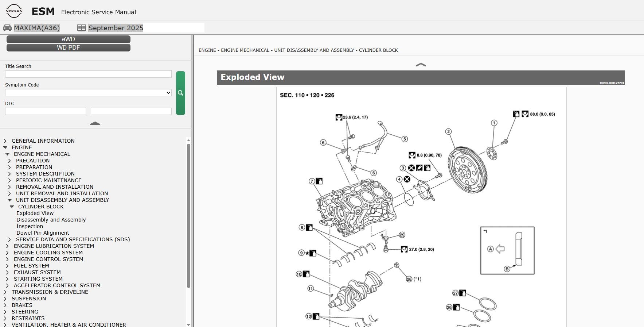Click callout number 10 crankshaft in diagram
Screen dimensions: 644x327
[x=299, y=274]
